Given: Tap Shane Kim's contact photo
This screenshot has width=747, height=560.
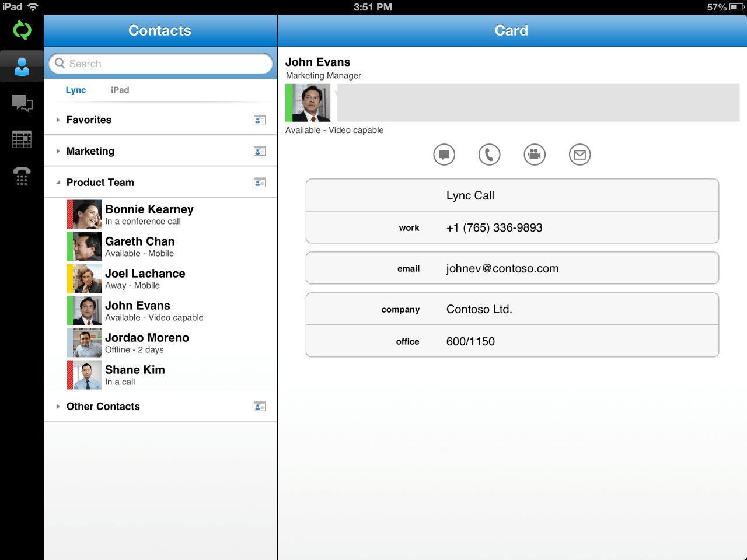Looking at the screenshot, I should (x=88, y=375).
